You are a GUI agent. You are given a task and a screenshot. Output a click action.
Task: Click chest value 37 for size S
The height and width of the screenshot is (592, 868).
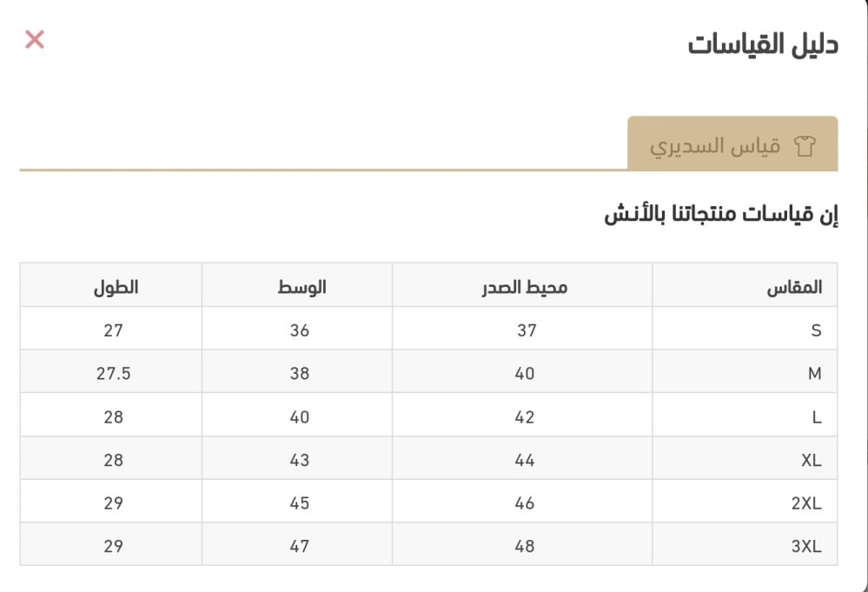click(x=527, y=330)
